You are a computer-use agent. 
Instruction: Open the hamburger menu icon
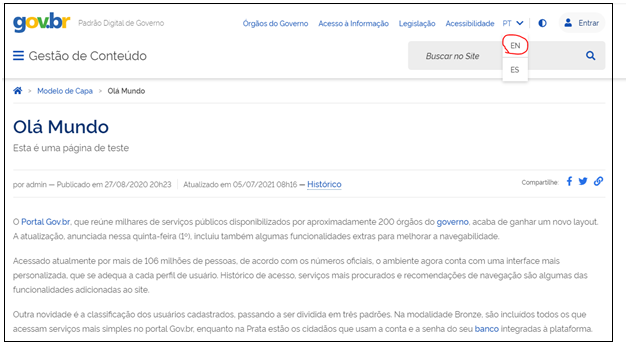(18, 56)
